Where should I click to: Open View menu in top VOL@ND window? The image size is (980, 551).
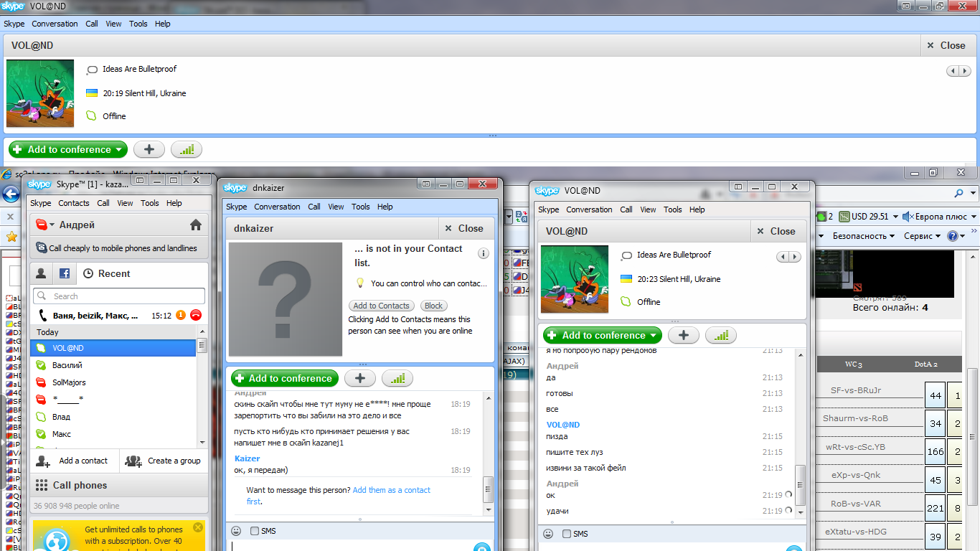click(x=113, y=24)
